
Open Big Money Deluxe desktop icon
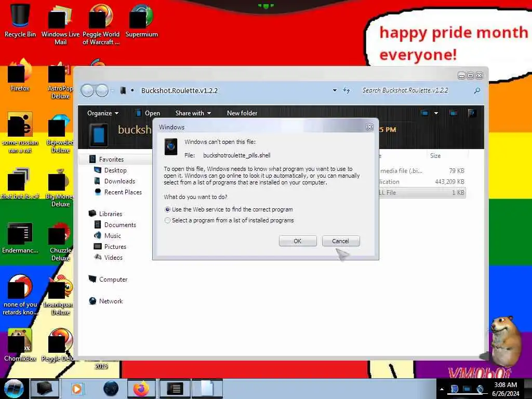pos(60,188)
